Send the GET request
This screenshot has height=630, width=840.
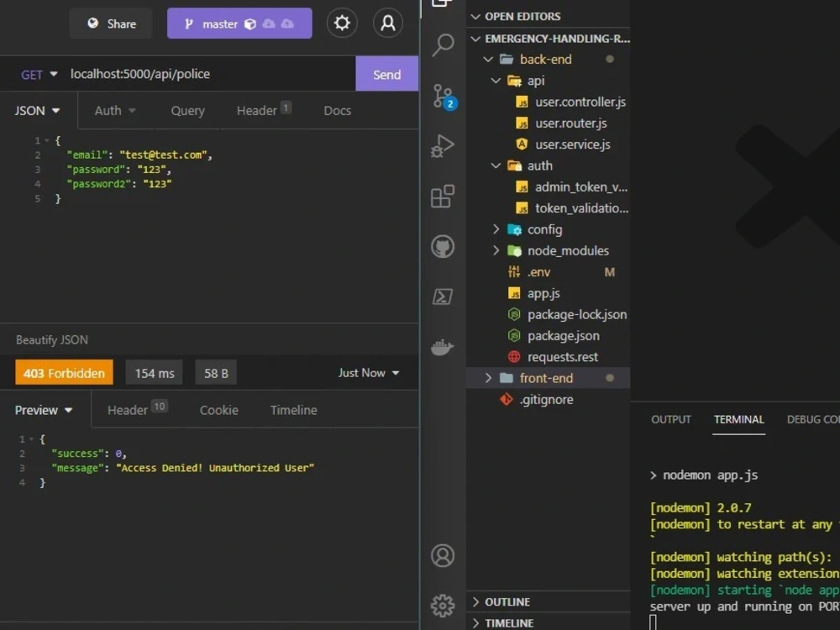[x=386, y=74]
